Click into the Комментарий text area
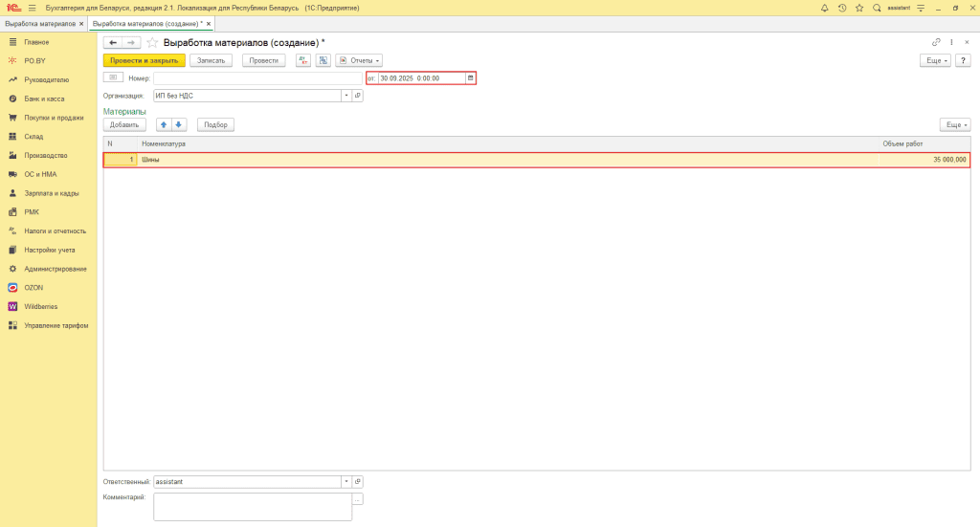 253,507
